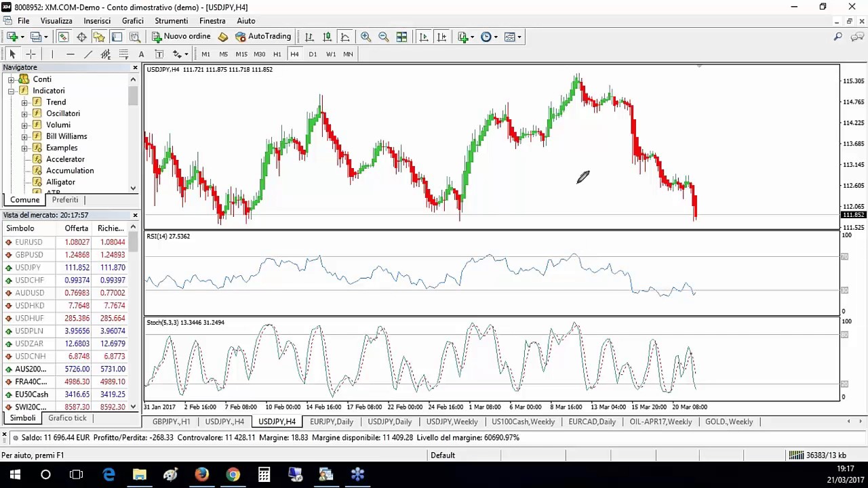Switch timeframe to M30
The image size is (868, 488).
pos(259,54)
